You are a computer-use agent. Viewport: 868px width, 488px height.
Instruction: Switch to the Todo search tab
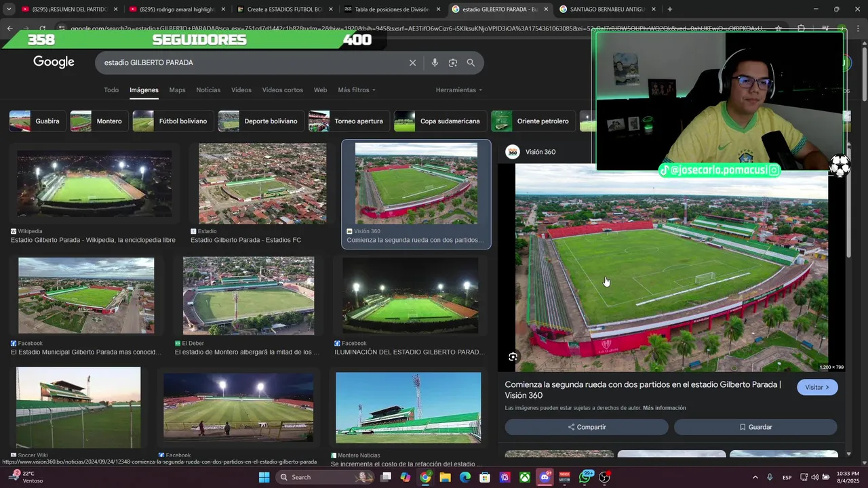(x=111, y=90)
